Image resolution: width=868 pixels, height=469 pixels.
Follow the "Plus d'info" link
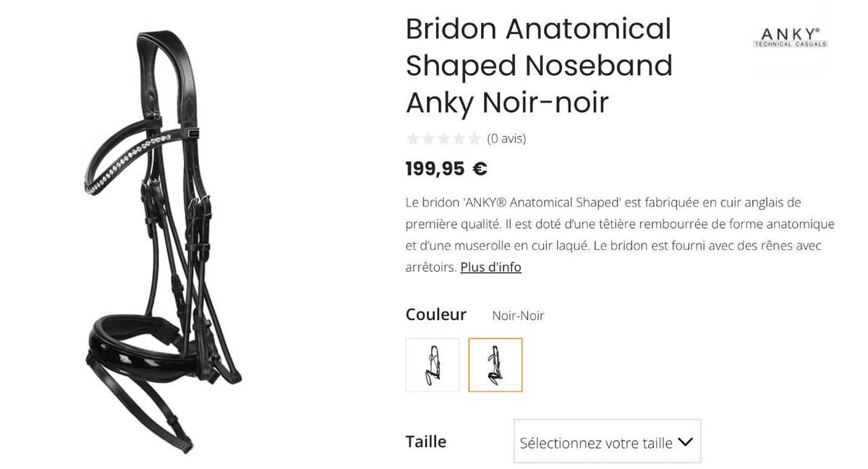490,267
